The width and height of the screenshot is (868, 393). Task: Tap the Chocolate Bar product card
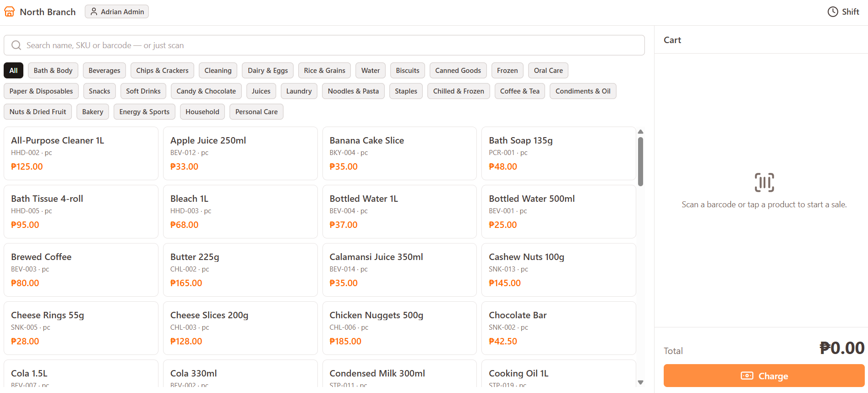click(559, 328)
